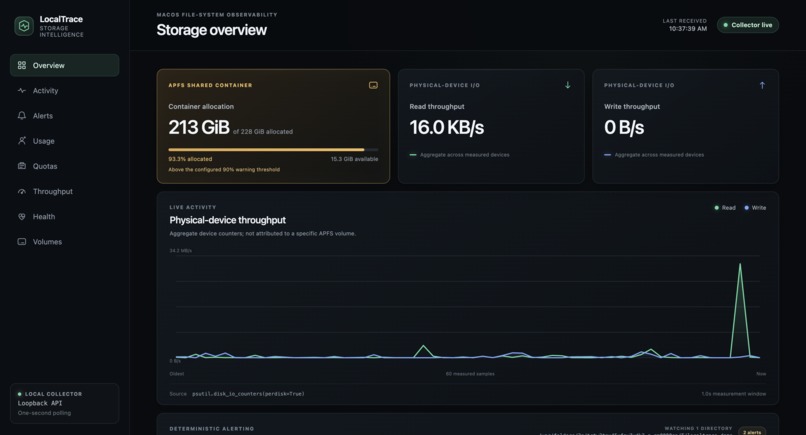Click the 93.3% allocated label
The image size is (806, 435).
[190, 159]
